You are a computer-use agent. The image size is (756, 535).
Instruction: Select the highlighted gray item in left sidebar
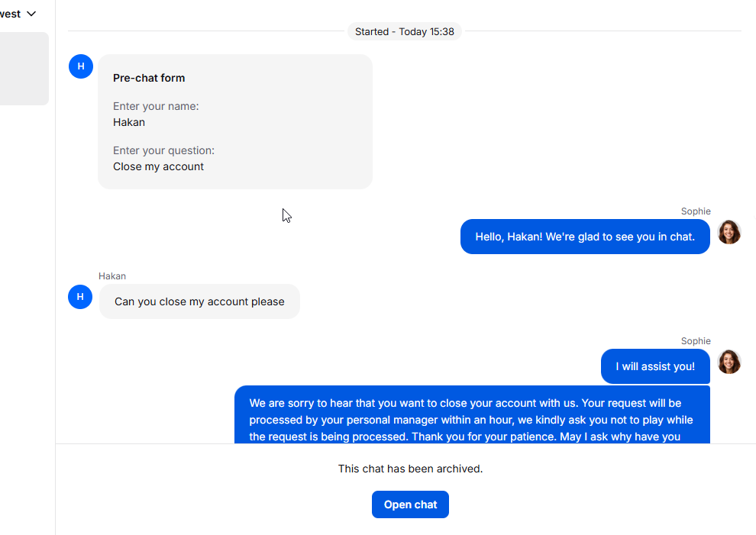tap(24, 69)
